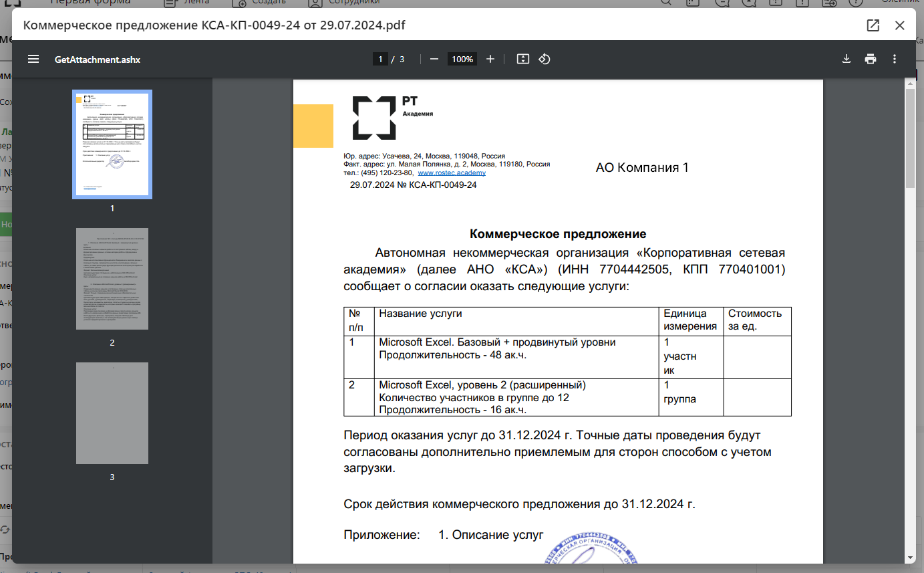Click the GetAttachment.ashx file name

(x=98, y=60)
